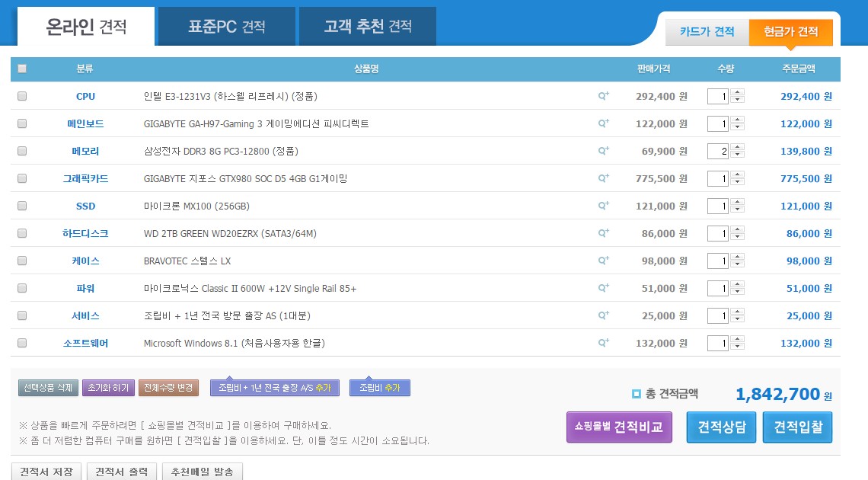Open quick view icon for 마이크로닉스 Classic II power
Image resolution: width=868 pixels, height=480 pixels.
click(x=603, y=288)
